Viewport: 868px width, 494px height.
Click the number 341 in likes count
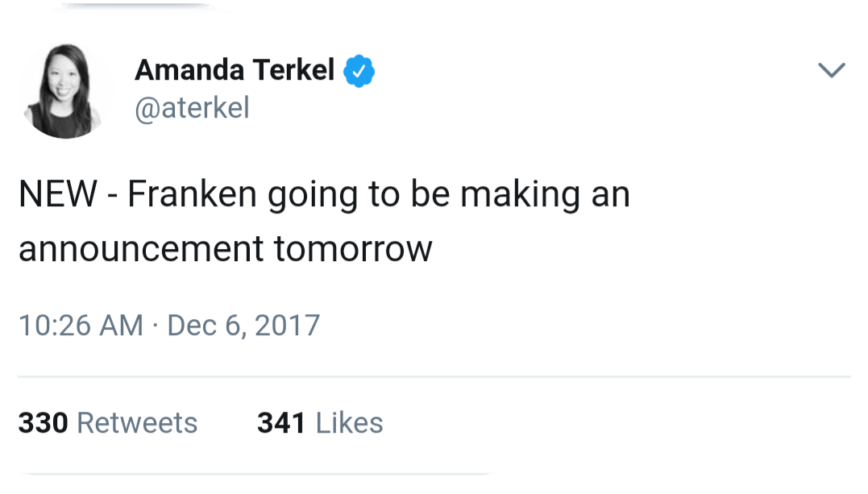point(281,423)
